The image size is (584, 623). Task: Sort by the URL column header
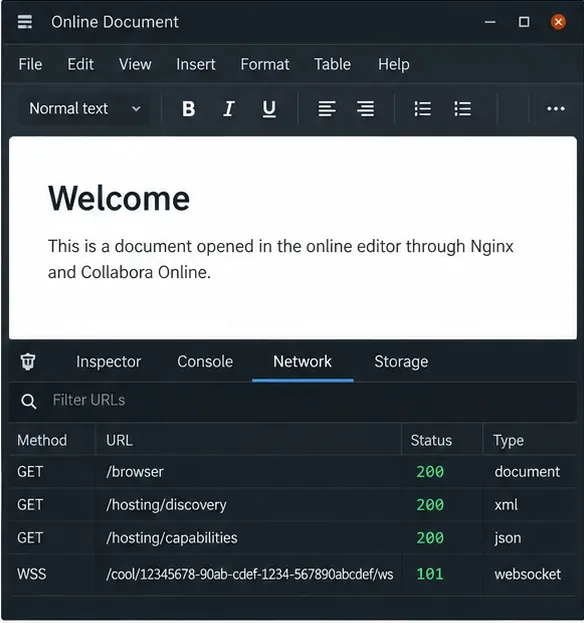tap(119, 440)
